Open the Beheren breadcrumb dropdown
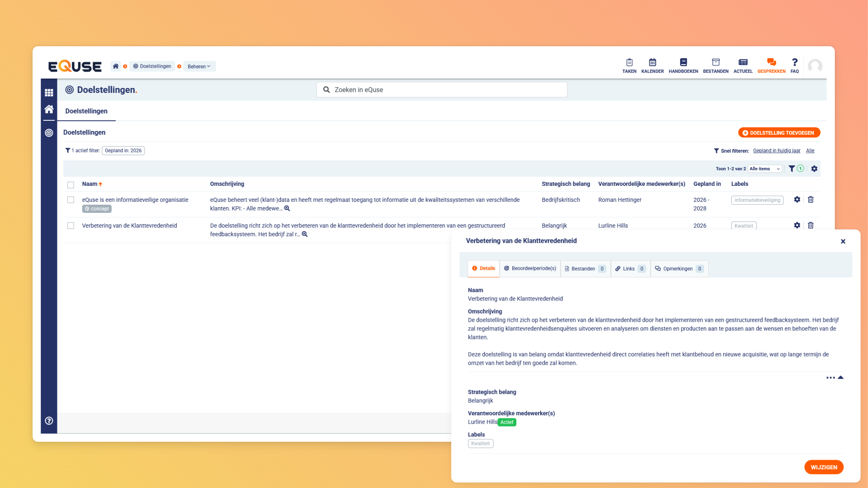Viewport: 868px width, 488px height. pos(199,66)
